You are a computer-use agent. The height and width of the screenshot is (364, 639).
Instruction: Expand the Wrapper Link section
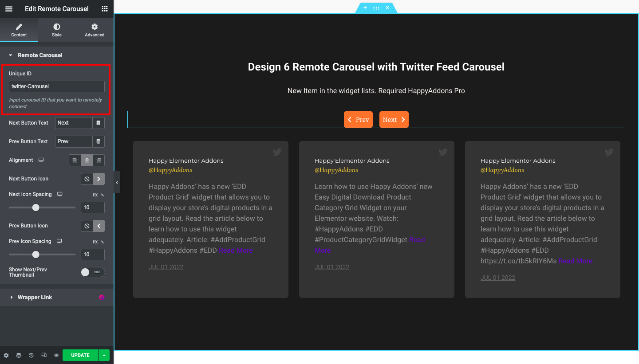pos(35,297)
